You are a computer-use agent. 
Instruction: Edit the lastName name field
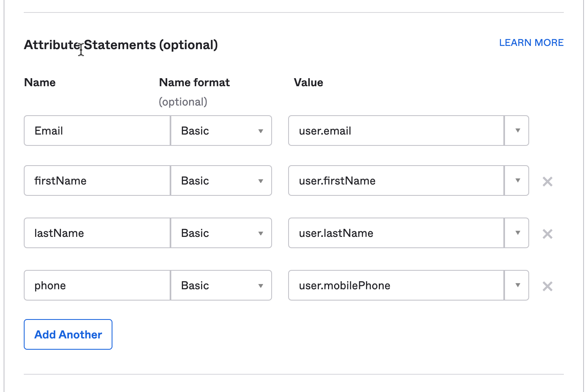coord(97,233)
